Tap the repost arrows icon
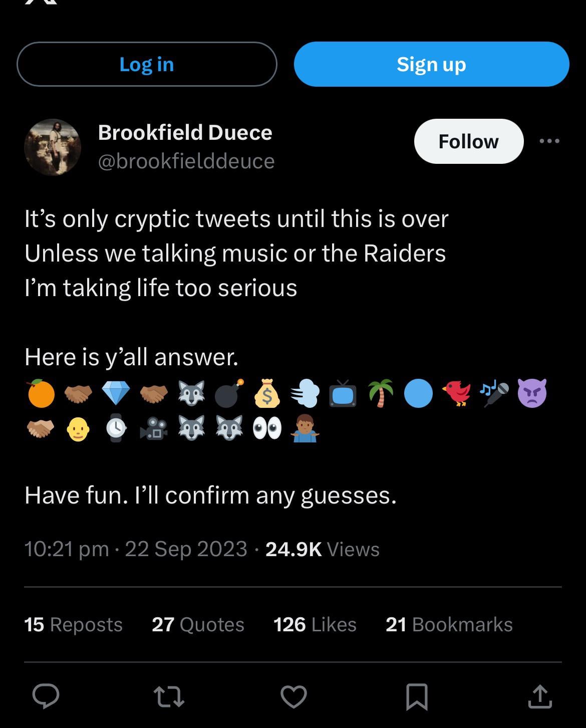 pos(169,696)
